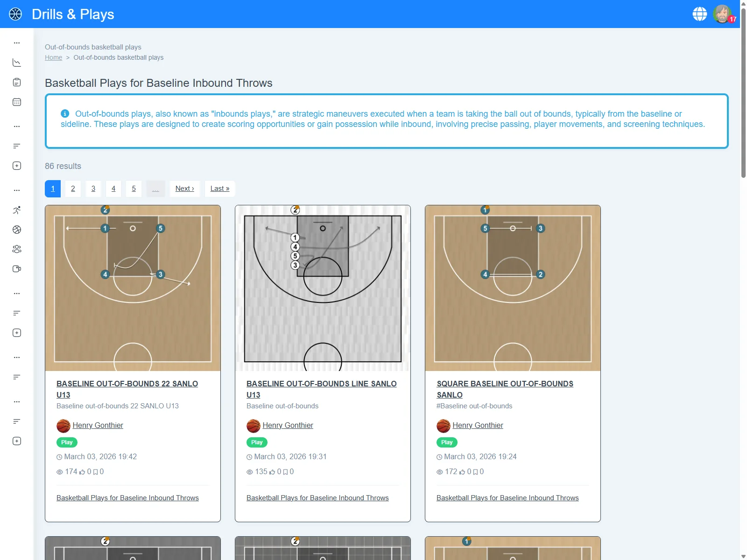This screenshot has width=747, height=560.
Task: Click the 'Next ›' pagination link
Action: click(x=184, y=189)
